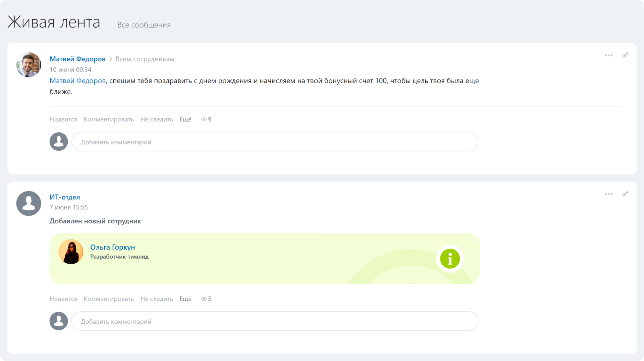Click Матвей Федоров's profile photo
The width and height of the screenshot is (644, 361).
pyautogui.click(x=29, y=64)
